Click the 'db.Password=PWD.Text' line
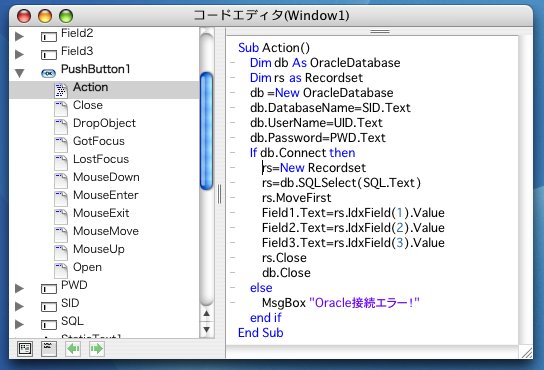Screen dimensions: 544x370 click(x=317, y=138)
